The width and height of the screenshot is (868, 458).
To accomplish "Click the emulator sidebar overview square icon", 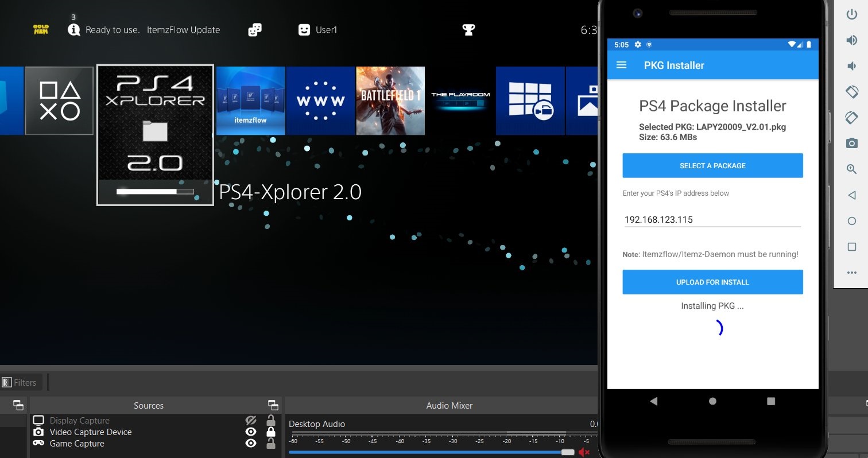I will coord(852,247).
